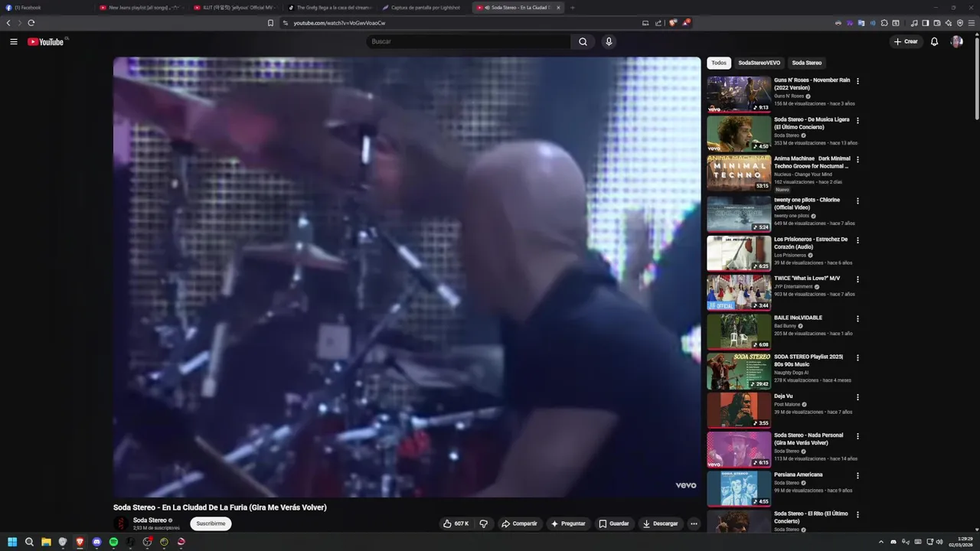980x551 pixels.
Task: Open Brave VPN shield icon
Action: coord(960,23)
